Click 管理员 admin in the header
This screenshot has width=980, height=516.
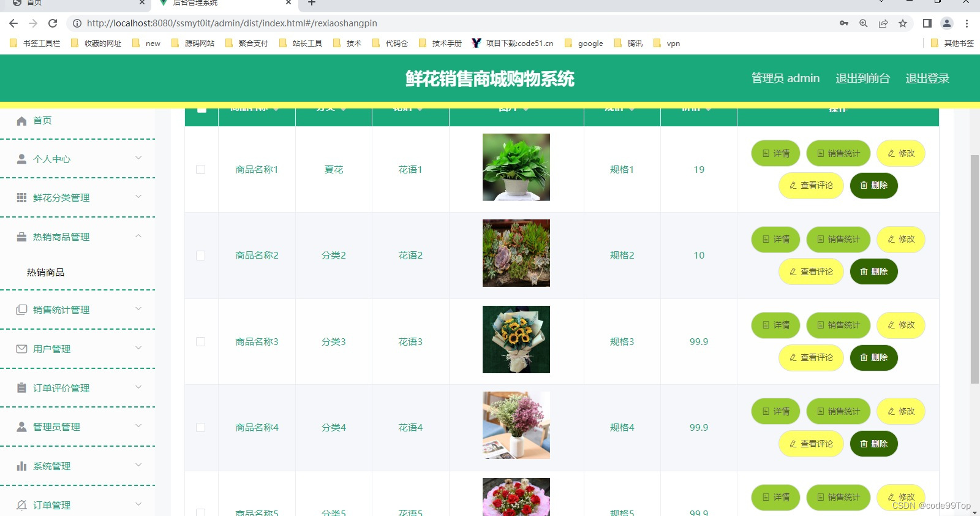point(785,78)
